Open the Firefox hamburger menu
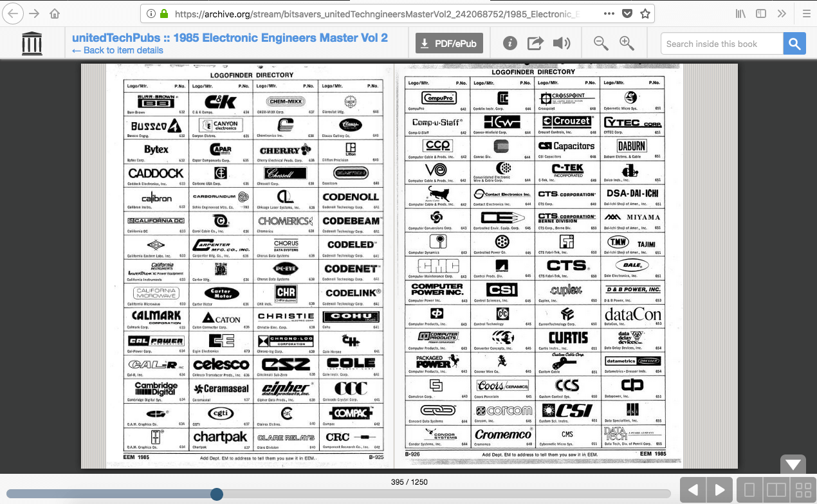Viewport: 817px width, 504px height. tap(805, 14)
